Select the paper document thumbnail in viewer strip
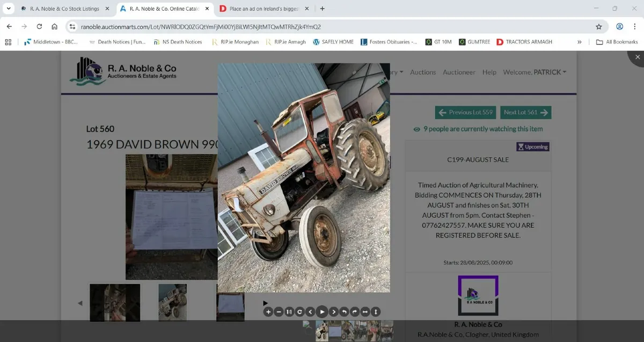The height and width of the screenshot is (342, 644). [x=335, y=331]
